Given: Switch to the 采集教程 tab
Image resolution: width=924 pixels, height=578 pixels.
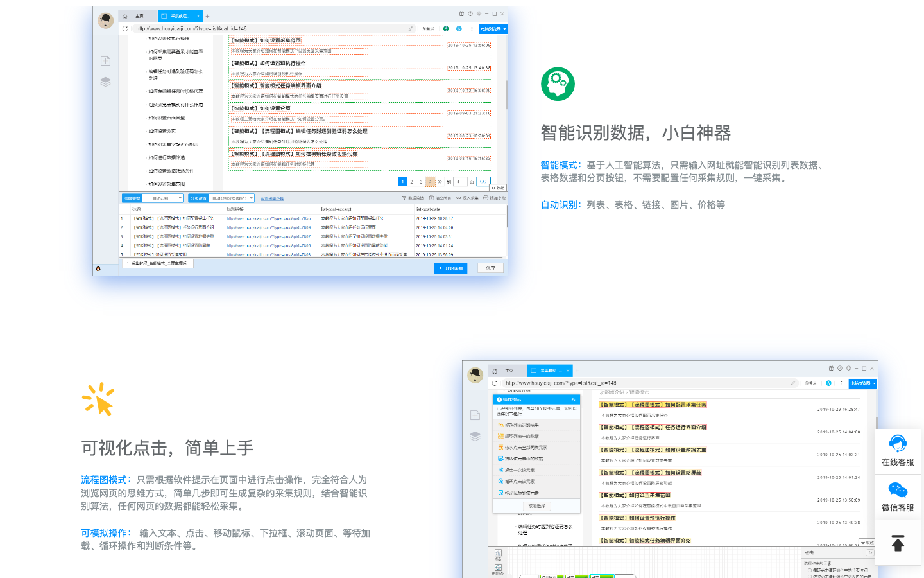Looking at the screenshot, I should coord(178,16).
